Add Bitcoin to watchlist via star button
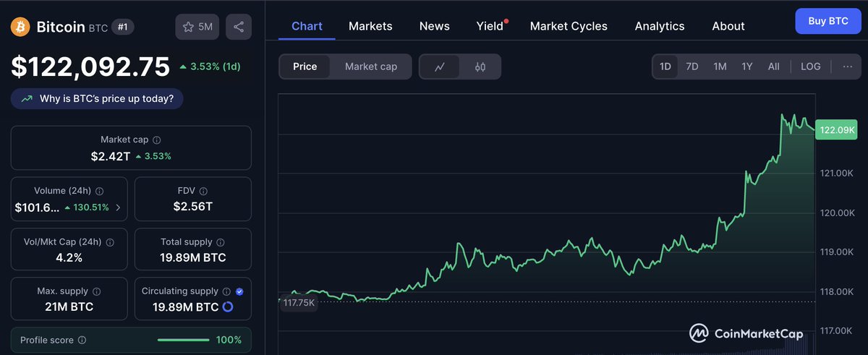The height and width of the screenshot is (355, 868). click(x=197, y=27)
